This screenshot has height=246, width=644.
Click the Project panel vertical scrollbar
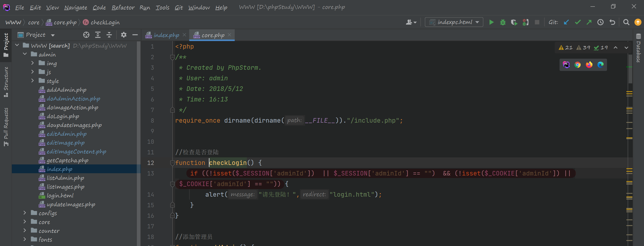coord(138,144)
